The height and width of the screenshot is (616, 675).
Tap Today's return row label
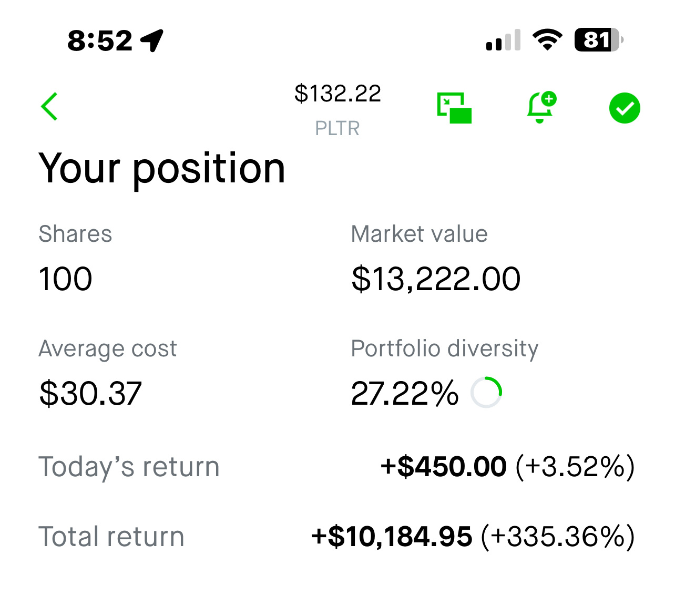(x=129, y=467)
